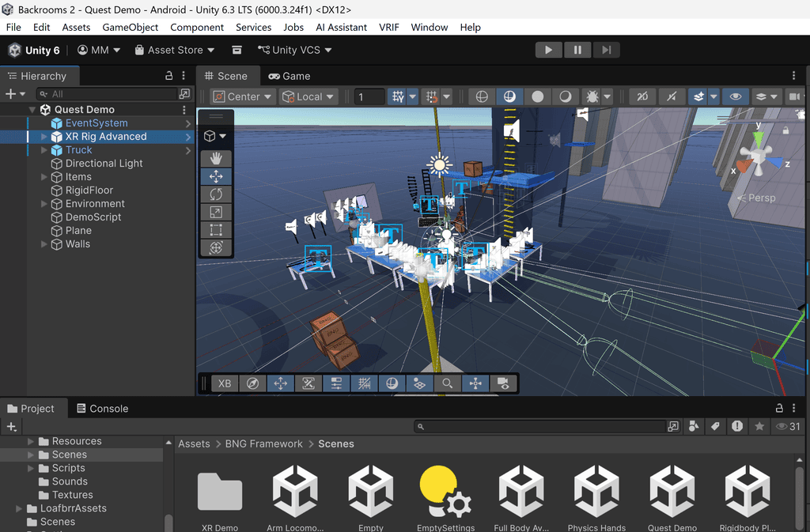810x532 pixels.
Task: Select the Hand view tool
Action: tap(216, 158)
